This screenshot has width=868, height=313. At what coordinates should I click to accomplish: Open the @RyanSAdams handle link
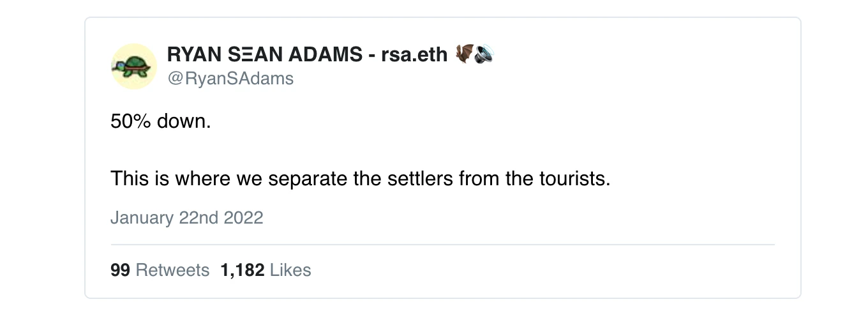[x=230, y=79]
